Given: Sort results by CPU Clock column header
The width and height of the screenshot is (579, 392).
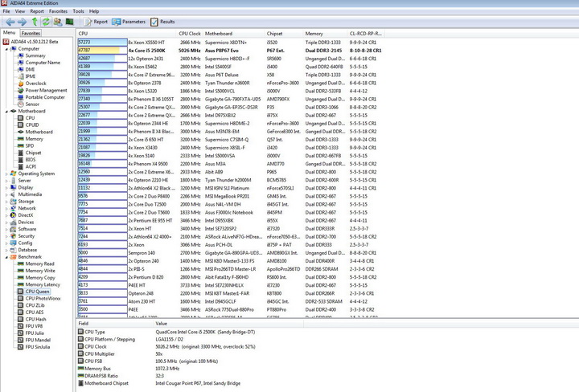Looking at the screenshot, I should point(190,34).
